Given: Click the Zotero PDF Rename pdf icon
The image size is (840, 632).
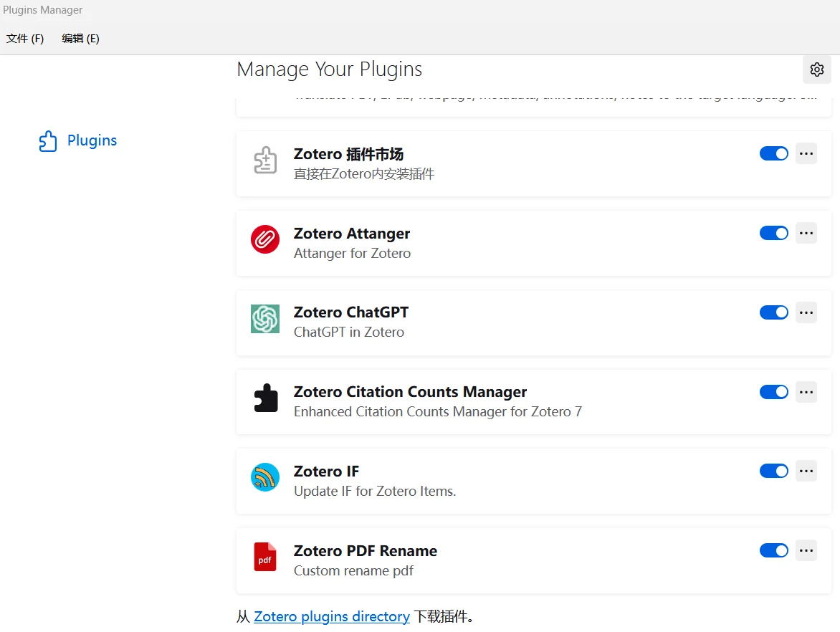Looking at the screenshot, I should [x=265, y=557].
